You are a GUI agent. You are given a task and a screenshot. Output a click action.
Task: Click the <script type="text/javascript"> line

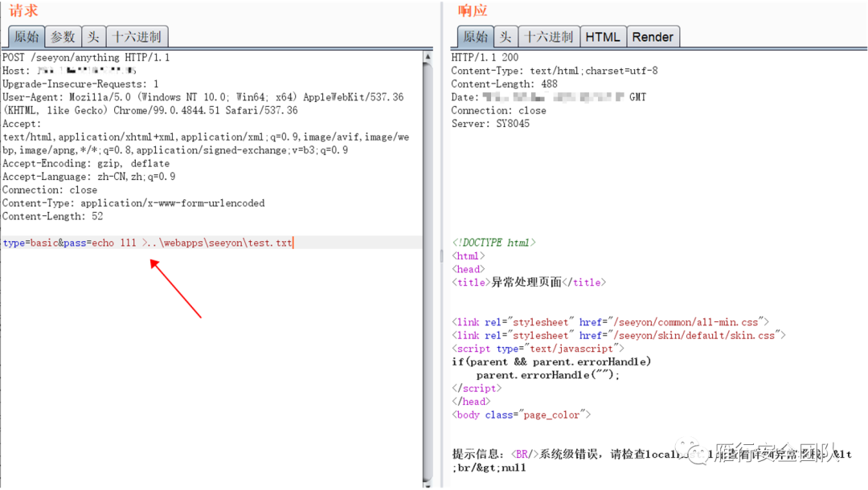point(538,349)
